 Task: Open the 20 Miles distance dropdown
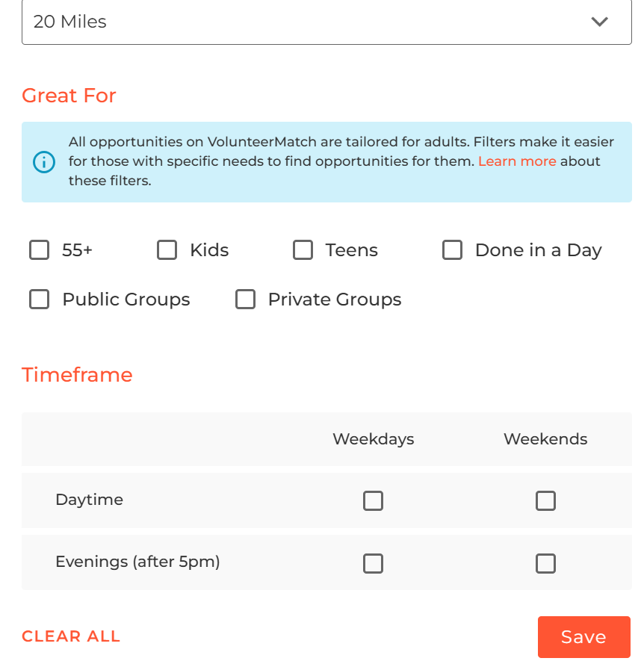[326, 22]
